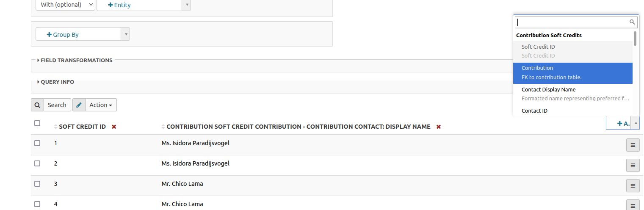Image resolution: width=644 pixels, height=210 pixels.
Task: Open the With (optional) dropdown
Action: pos(65,5)
